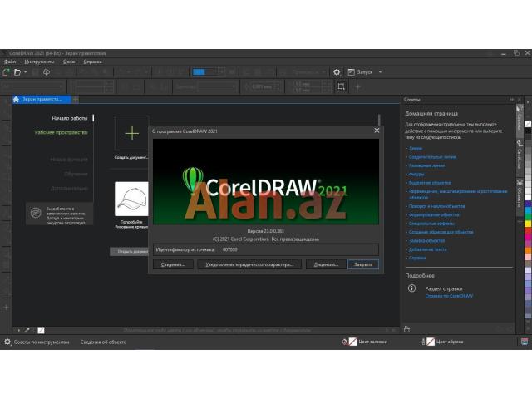
Task: Open the Линии help link
Action: point(416,148)
